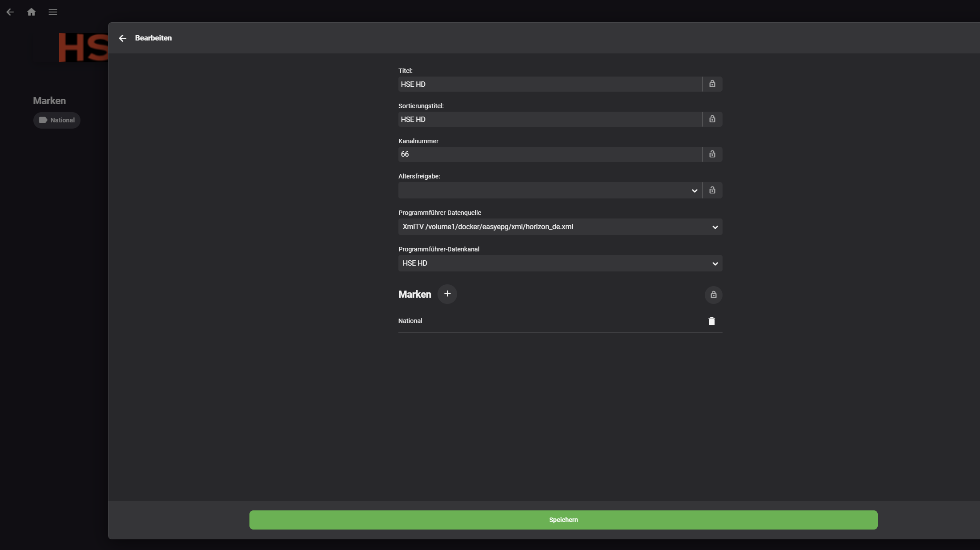Toggle lock on the Titel field
This screenshot has height=550, width=980.
[712, 84]
